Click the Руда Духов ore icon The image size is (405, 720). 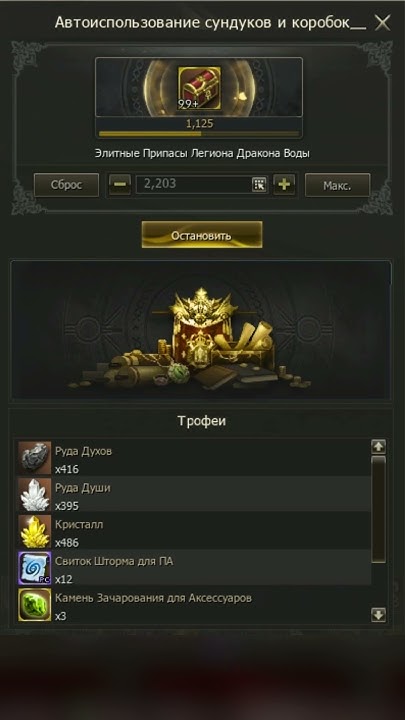[x=34, y=458]
